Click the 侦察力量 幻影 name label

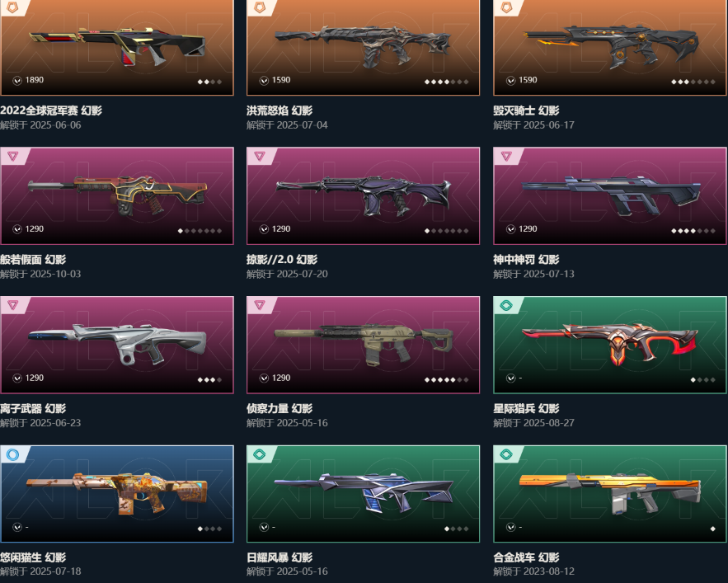pos(279,409)
